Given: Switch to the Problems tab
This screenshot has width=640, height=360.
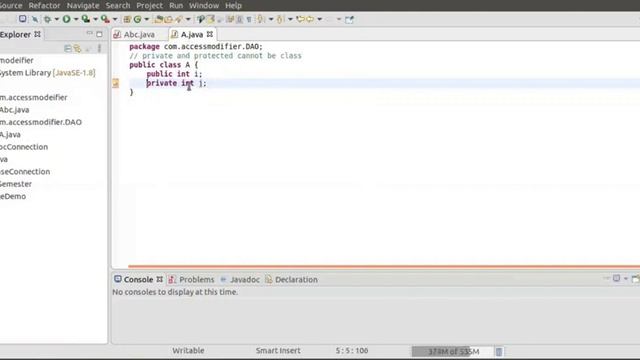Looking at the screenshot, I should coord(191,280).
